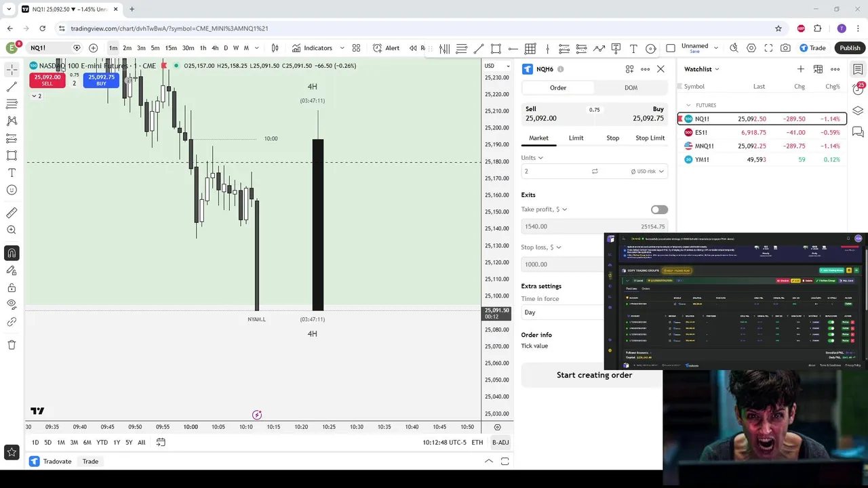
Task: Select the crosshair cursor tool in left sidebar
Action: (12, 70)
